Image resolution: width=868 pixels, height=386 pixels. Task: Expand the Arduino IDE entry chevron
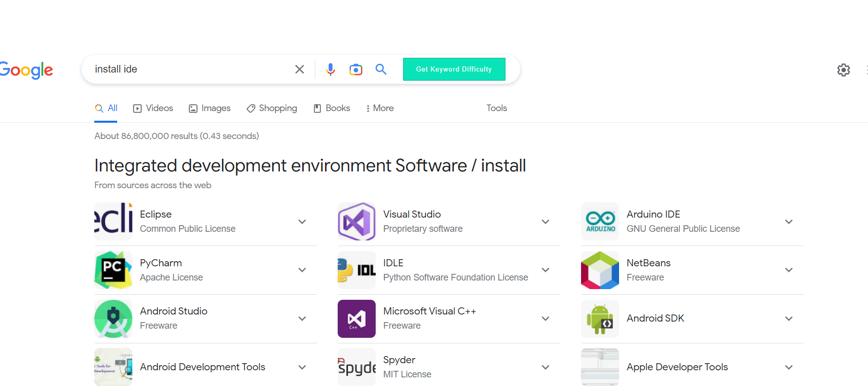pyautogui.click(x=789, y=222)
